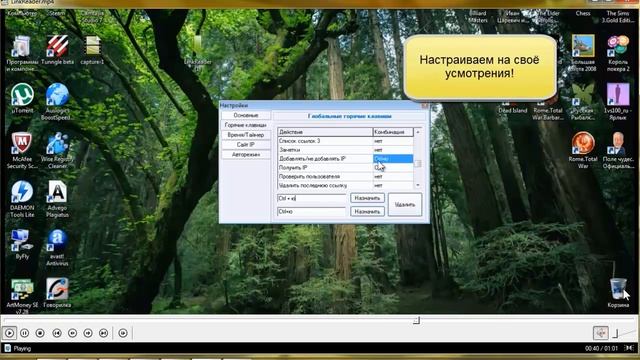Screen dimensions: 640x360
Task: Switch to the Сайт IP tab
Action: pyautogui.click(x=246, y=144)
